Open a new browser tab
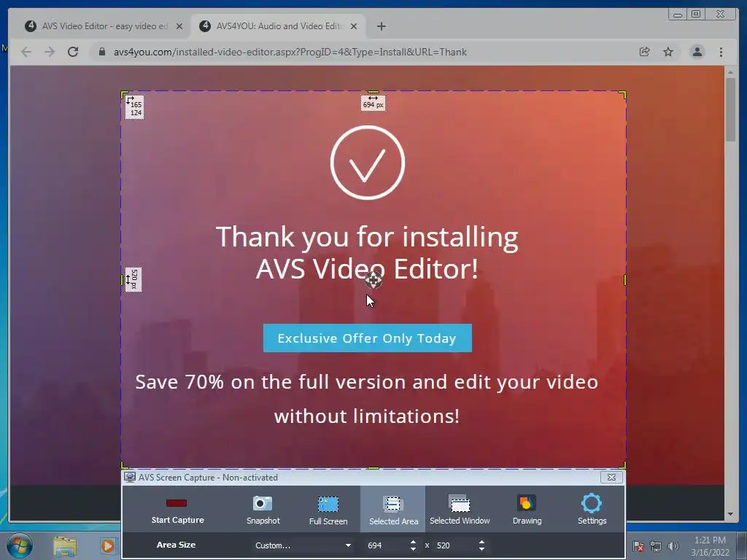Image resolution: width=747 pixels, height=560 pixels. click(x=381, y=27)
